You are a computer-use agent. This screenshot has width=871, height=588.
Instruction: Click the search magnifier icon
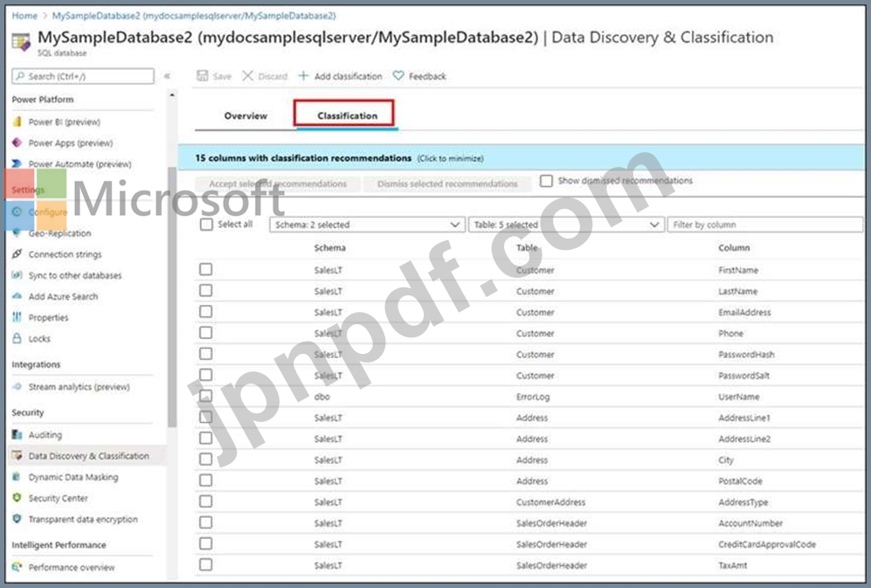pos(21,76)
